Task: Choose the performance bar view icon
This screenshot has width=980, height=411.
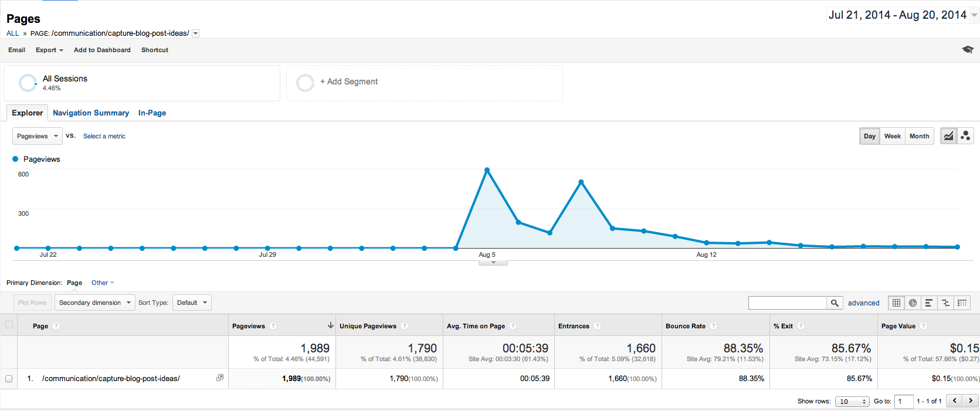Action: point(929,303)
